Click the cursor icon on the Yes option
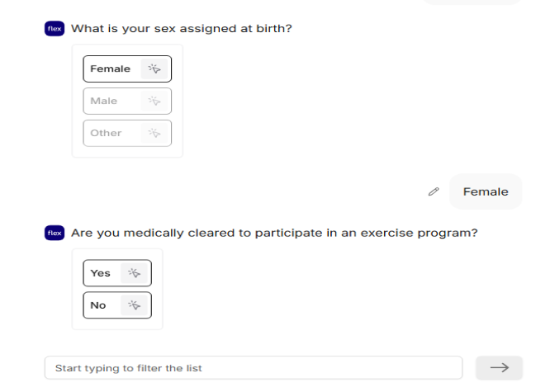Image resolution: width=550 pixels, height=392 pixels. pyautogui.click(x=135, y=273)
